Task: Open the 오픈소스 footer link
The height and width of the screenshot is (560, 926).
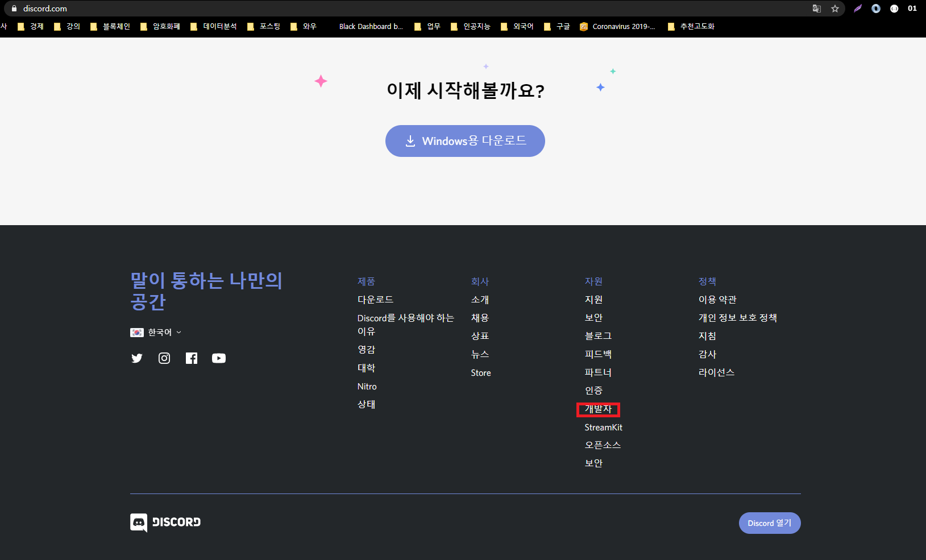Action: 603,445
